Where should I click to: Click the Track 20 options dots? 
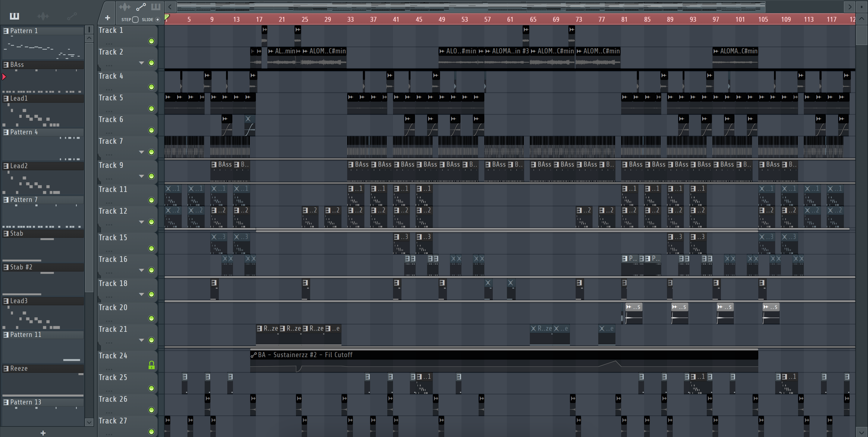click(108, 321)
